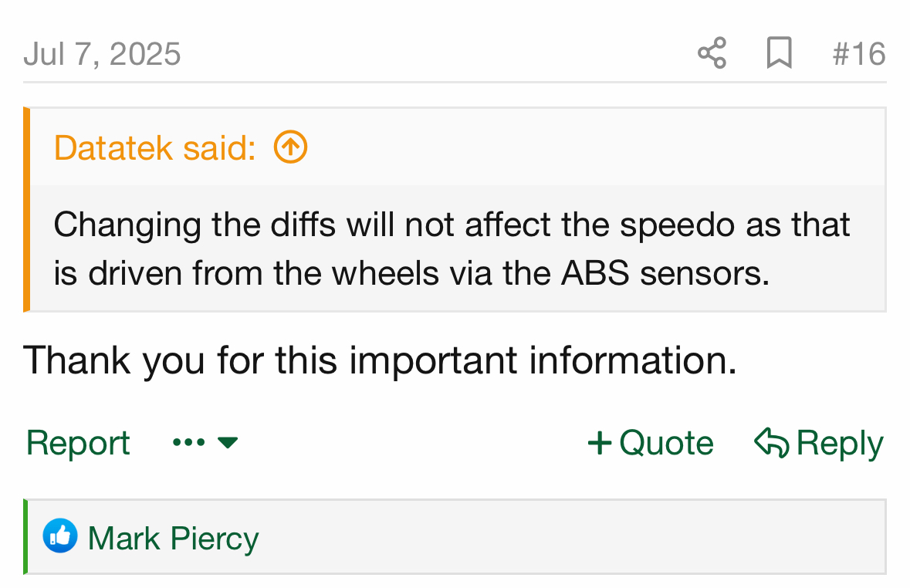The width and height of the screenshot is (910, 588).
Task: Report this post
Action: tap(78, 443)
